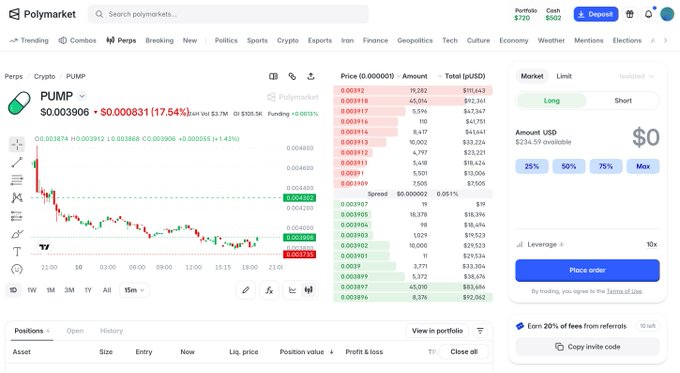Viewport: 680px width, 373px height.
Task: Open the Combos category
Action: click(x=77, y=40)
